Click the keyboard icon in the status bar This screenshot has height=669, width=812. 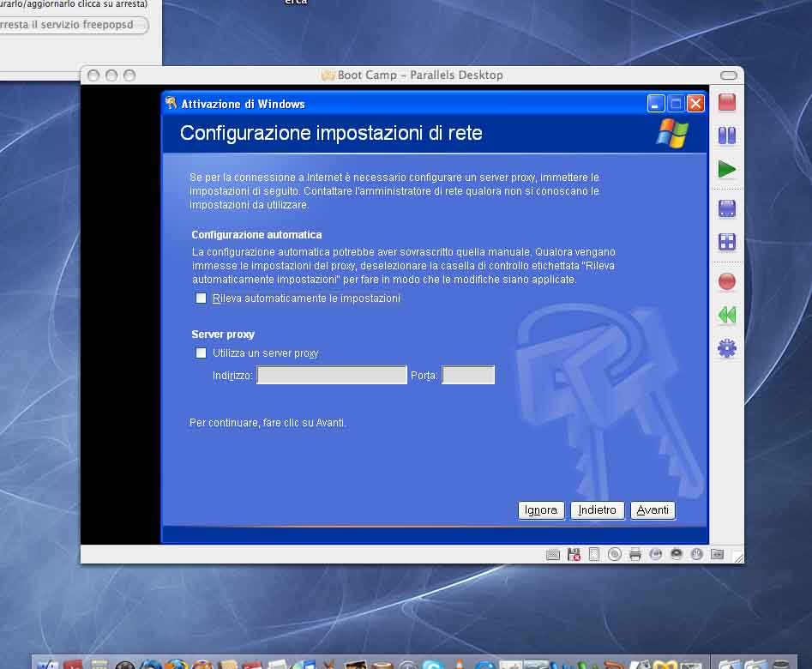coord(553,554)
